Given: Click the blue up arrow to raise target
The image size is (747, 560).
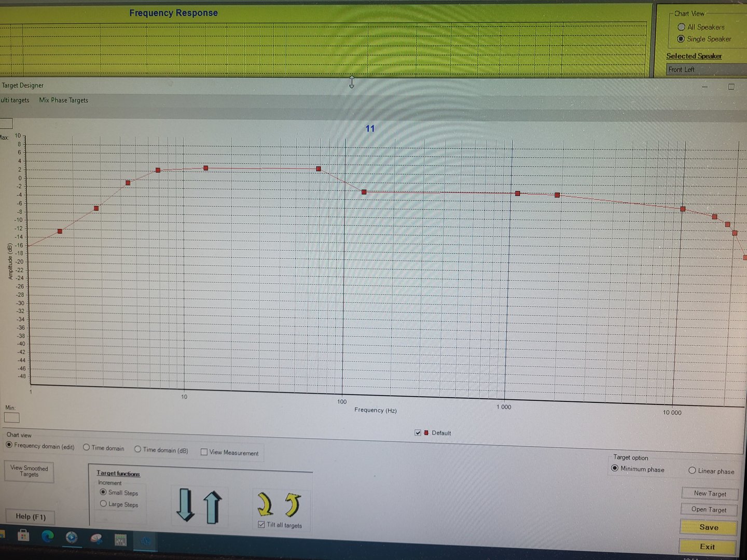Looking at the screenshot, I should tap(212, 506).
